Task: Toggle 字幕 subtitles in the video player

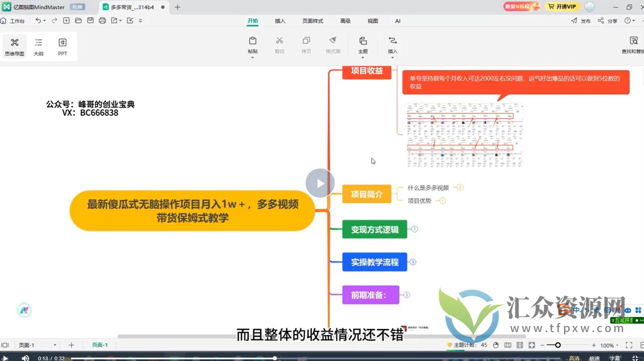Action: [616, 358]
